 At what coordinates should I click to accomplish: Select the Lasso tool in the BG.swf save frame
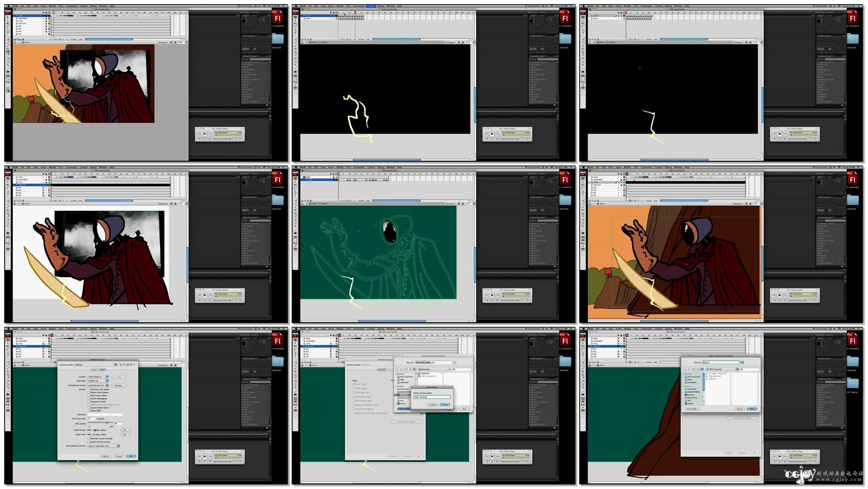pos(583,349)
